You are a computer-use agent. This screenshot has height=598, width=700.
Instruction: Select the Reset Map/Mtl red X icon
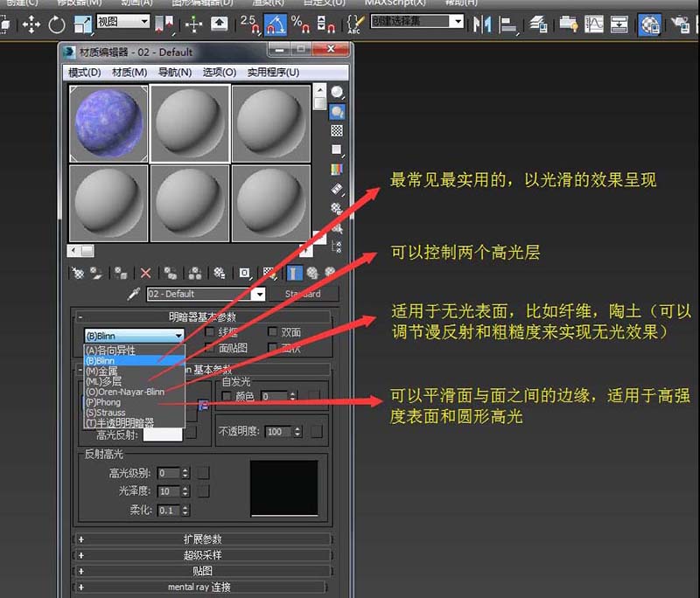point(144,273)
